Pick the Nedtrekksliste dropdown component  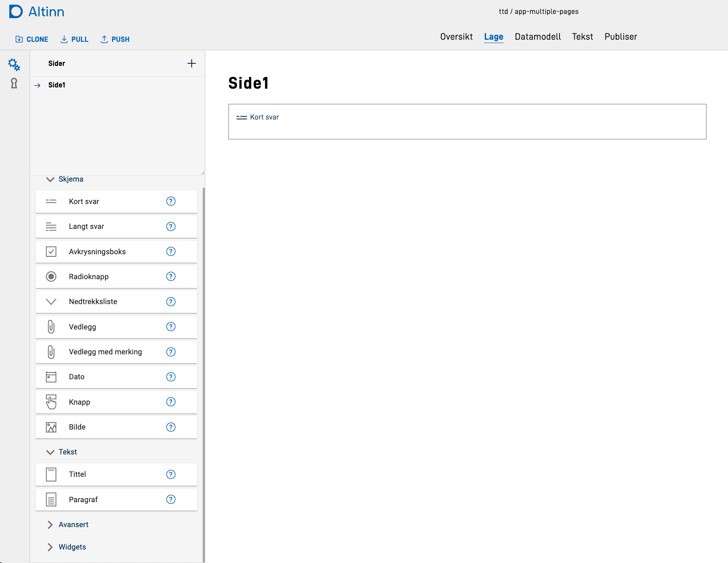93,302
